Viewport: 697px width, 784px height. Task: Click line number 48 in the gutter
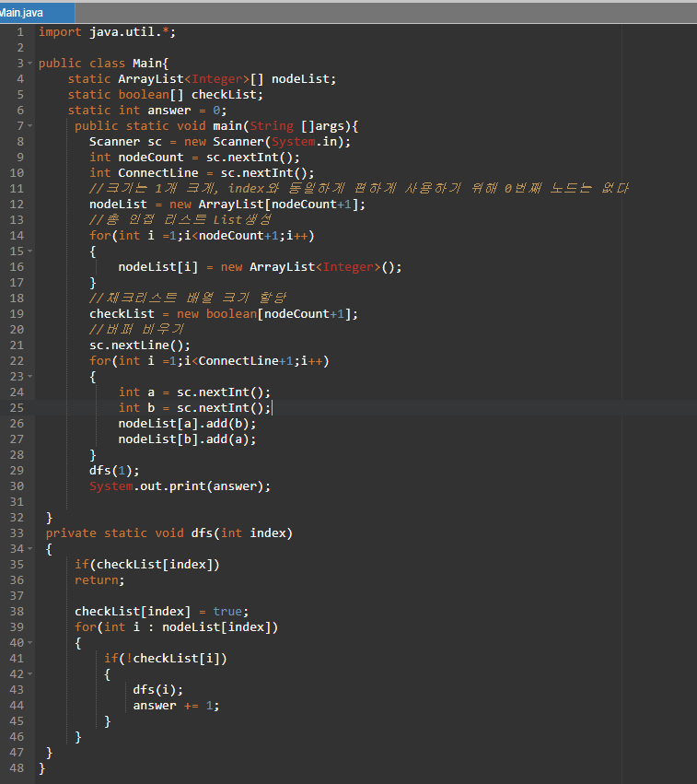click(17, 768)
